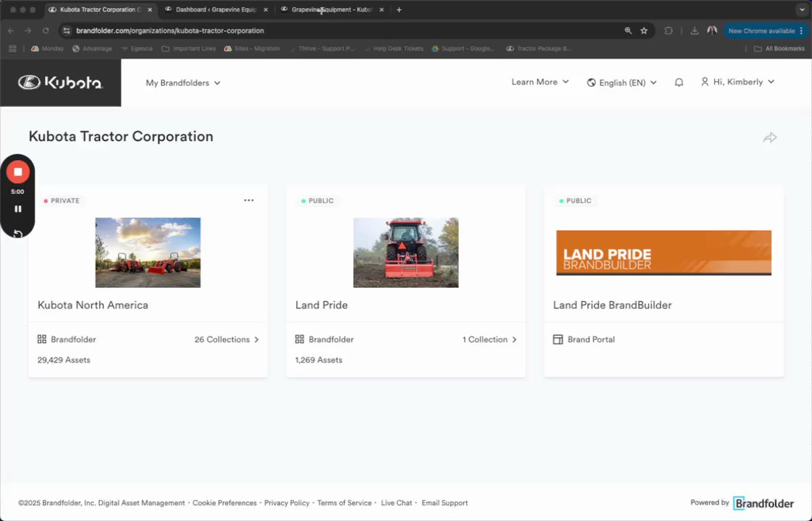Open a new browser tab

point(399,9)
